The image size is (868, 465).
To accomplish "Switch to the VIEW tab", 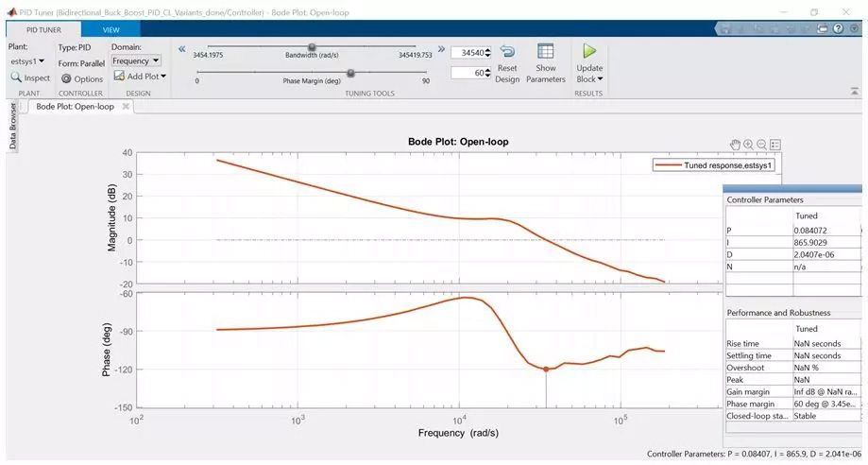I will click(x=111, y=29).
